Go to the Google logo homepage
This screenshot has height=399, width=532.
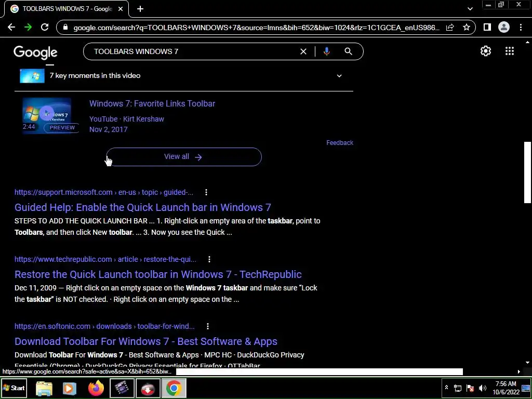point(35,52)
